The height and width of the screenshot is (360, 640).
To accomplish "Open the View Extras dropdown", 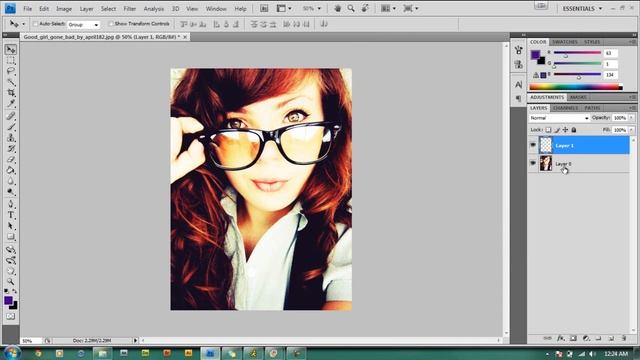I will point(284,8).
